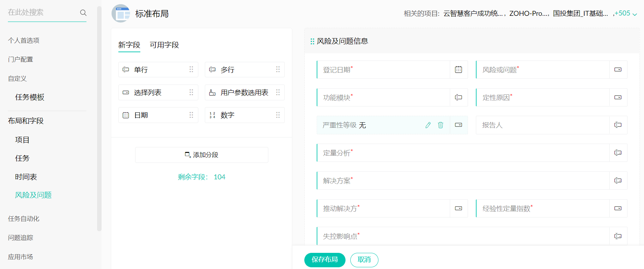Screen dimensions: 644x269
Task: Click the 保存布局 button
Action: coord(325,260)
